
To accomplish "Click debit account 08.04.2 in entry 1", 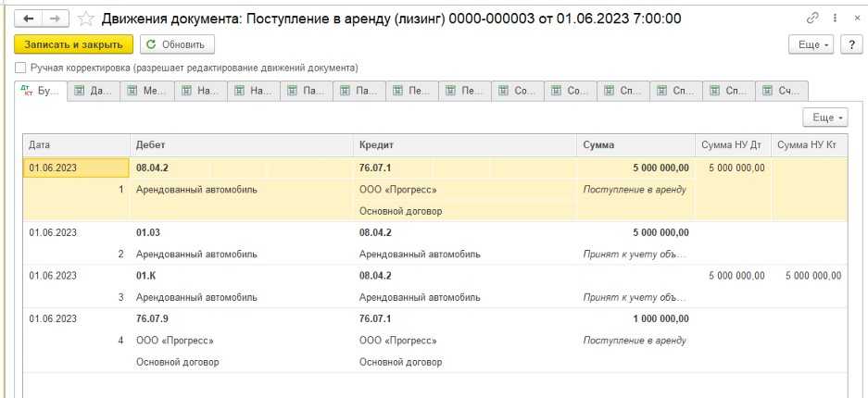I will (x=152, y=168).
